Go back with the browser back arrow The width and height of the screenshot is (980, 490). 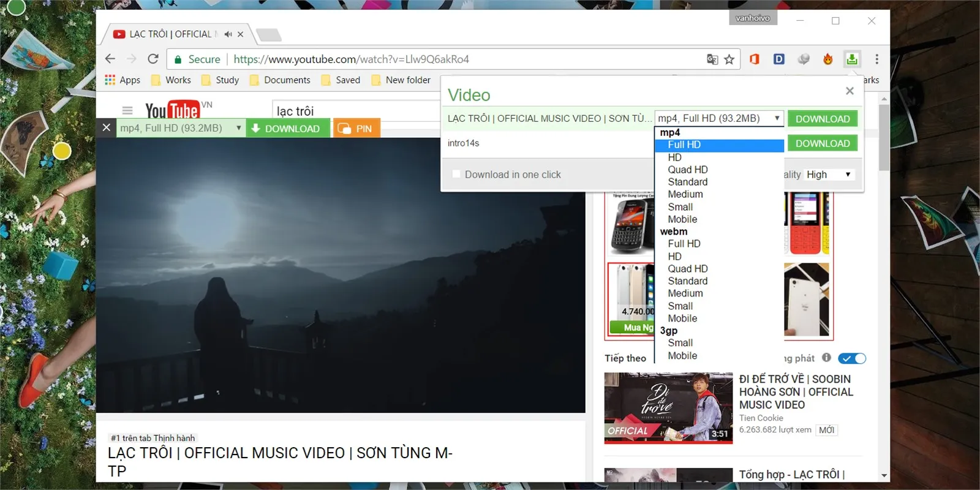[x=110, y=59]
